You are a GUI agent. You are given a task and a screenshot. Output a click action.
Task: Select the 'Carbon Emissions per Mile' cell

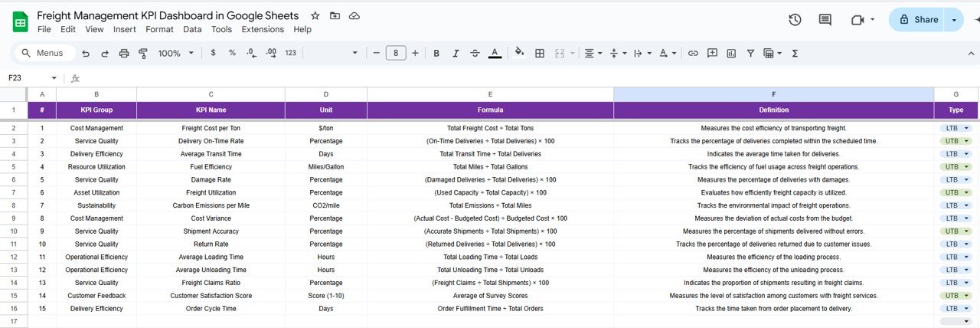point(211,205)
